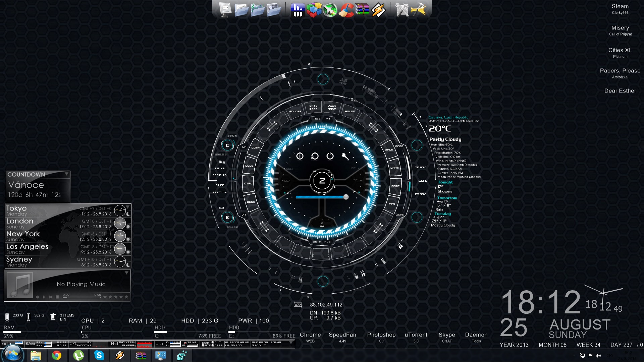Click the Winamp icon in top dock
Screen dimensions: 644x362
tap(378, 9)
